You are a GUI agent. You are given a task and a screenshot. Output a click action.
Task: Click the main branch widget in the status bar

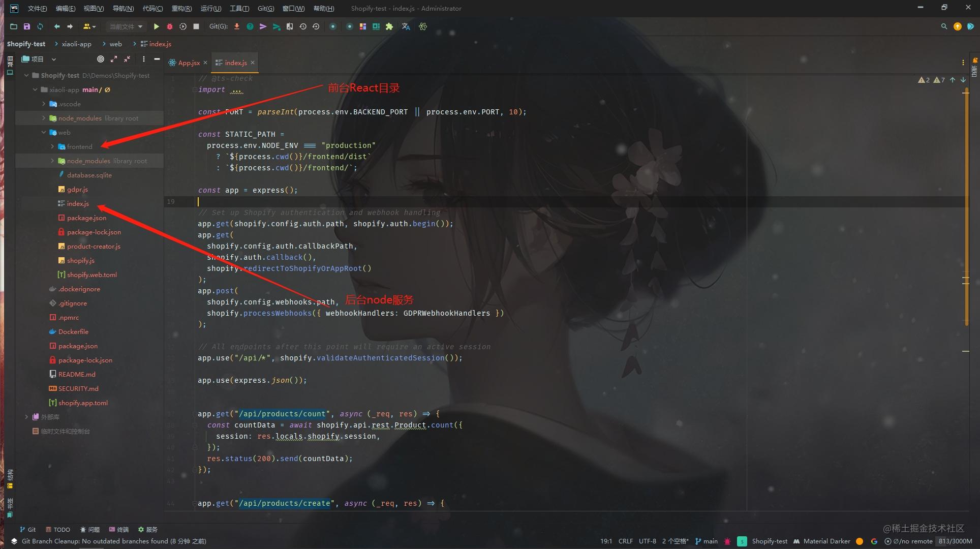click(x=707, y=541)
